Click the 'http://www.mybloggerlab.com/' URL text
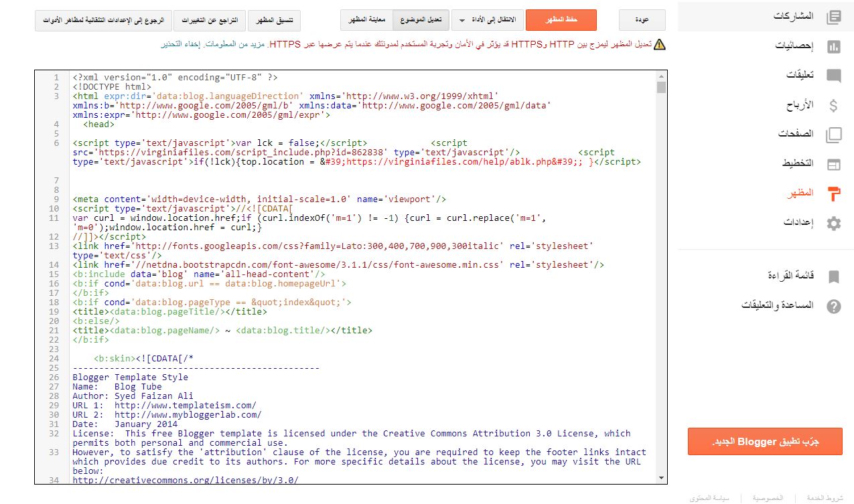The width and height of the screenshot is (854, 504). [188, 414]
